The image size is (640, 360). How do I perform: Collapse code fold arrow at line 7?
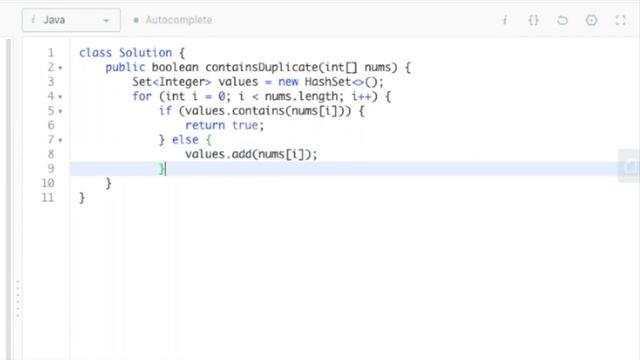(x=60, y=140)
